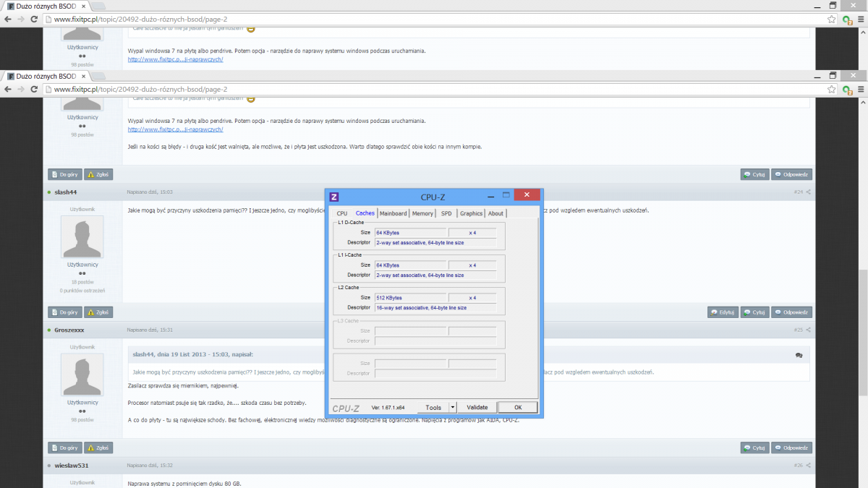The width and height of the screenshot is (868, 488).
Task: Open the share icon beside post #24
Action: [x=809, y=192]
